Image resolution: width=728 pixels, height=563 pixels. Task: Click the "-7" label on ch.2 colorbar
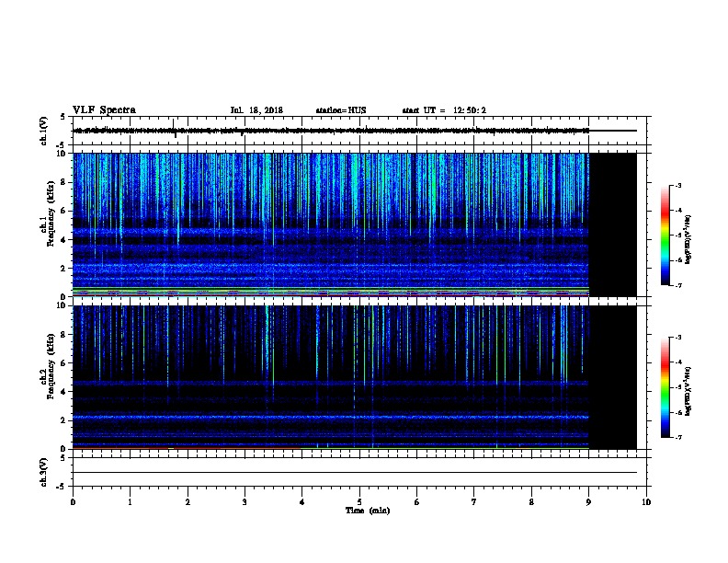tap(678, 437)
